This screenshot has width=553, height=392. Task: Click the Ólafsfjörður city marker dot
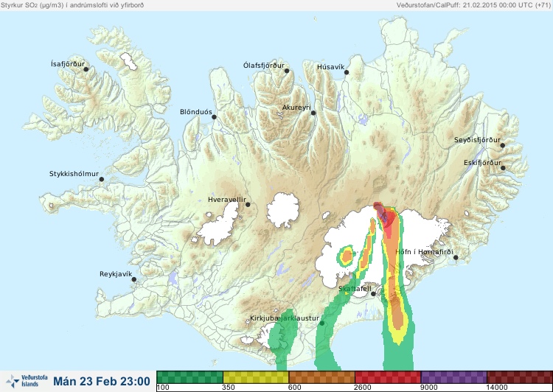click(x=287, y=71)
